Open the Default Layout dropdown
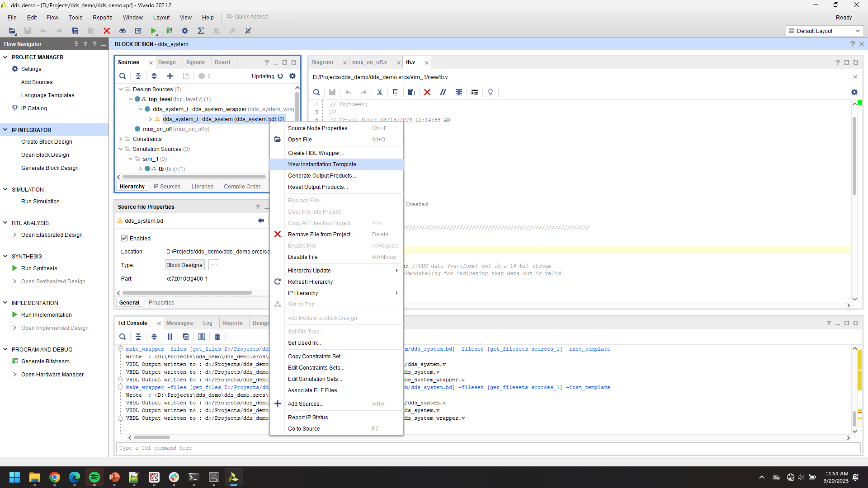The height and width of the screenshot is (488, 868). tap(825, 31)
